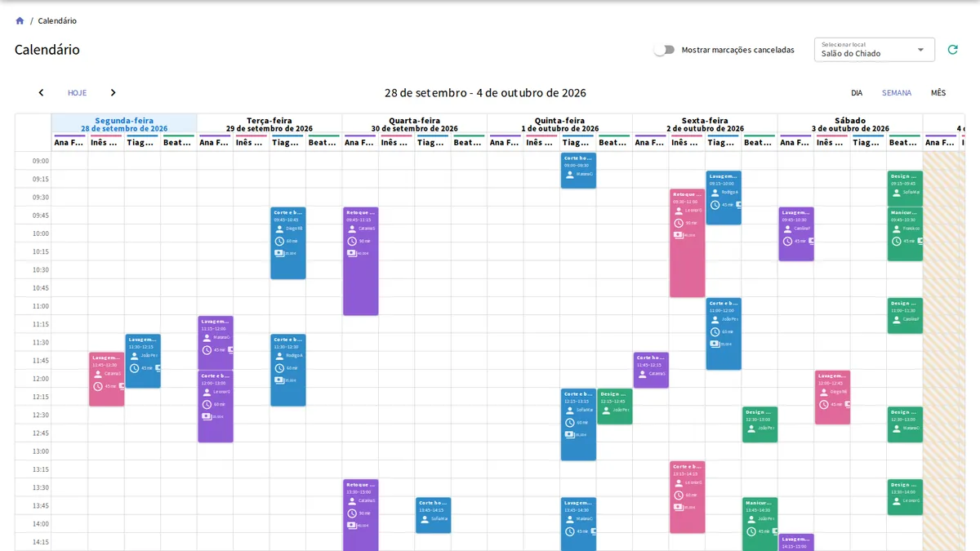Click price icon in Friday 13:15 pink Corte appointment
The height and width of the screenshot is (551, 980).
[679, 507]
